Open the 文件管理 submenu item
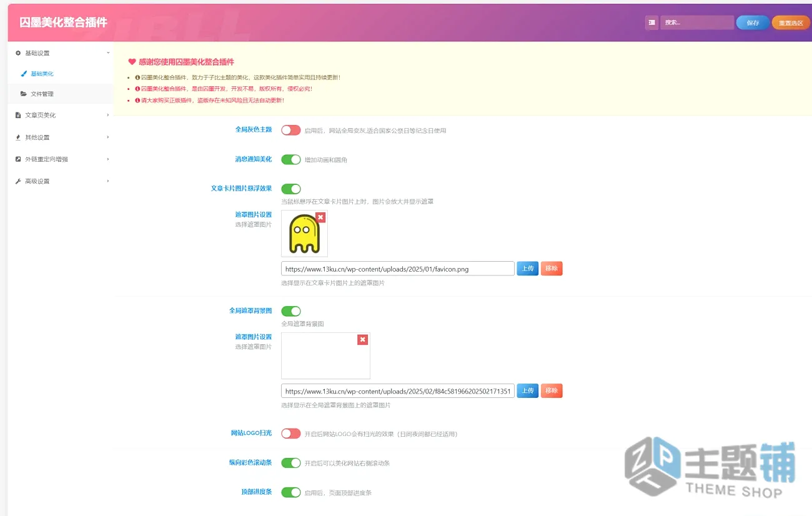This screenshot has width=812, height=516. click(61, 94)
